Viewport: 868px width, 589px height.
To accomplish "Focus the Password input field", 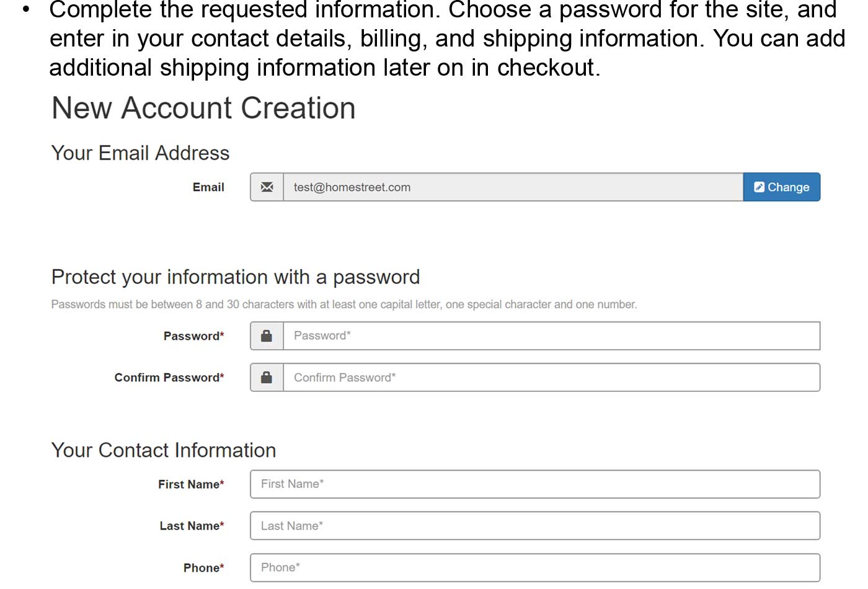I will click(x=551, y=336).
